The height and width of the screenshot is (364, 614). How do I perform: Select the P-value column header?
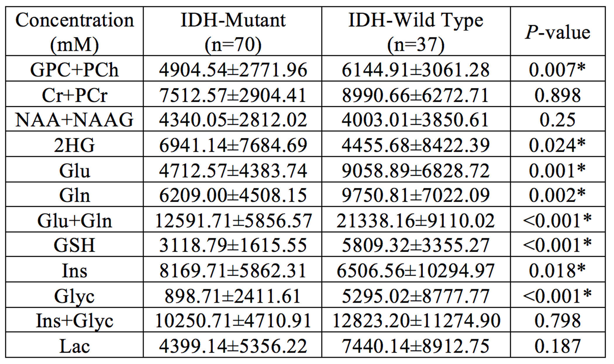558,32
